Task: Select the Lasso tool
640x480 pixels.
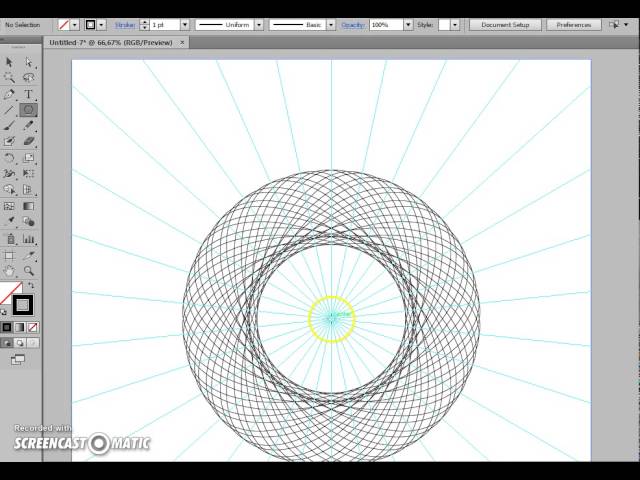Action: 28,78
